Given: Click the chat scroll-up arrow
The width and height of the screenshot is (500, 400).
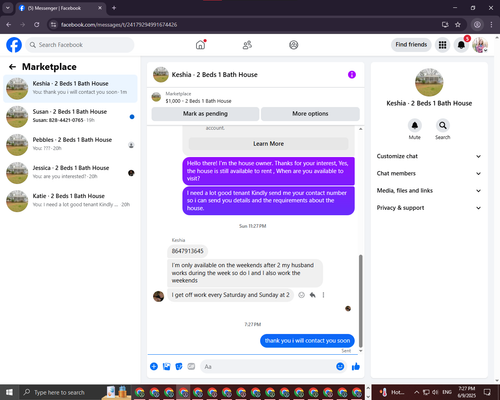Looking at the screenshot, I should pyautogui.click(x=360, y=129).
